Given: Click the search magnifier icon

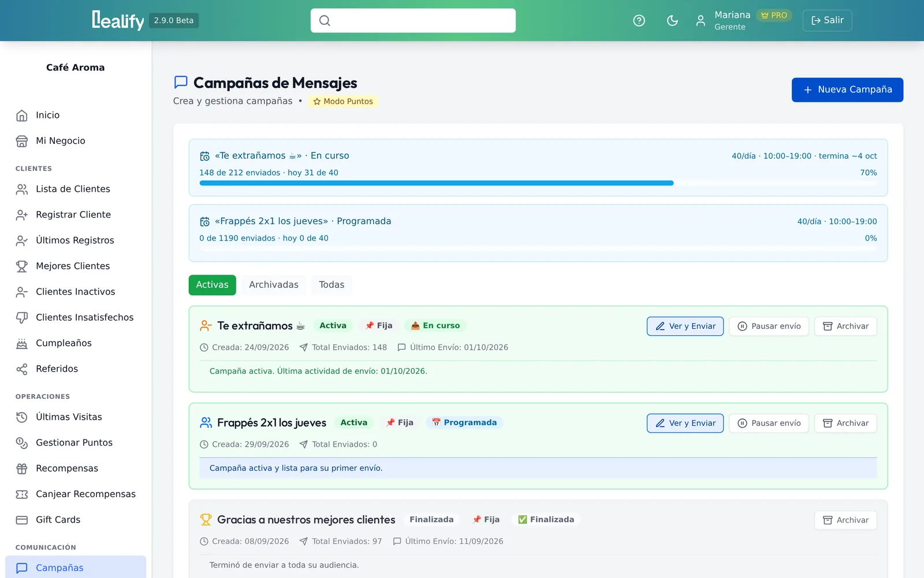Looking at the screenshot, I should 325,21.
